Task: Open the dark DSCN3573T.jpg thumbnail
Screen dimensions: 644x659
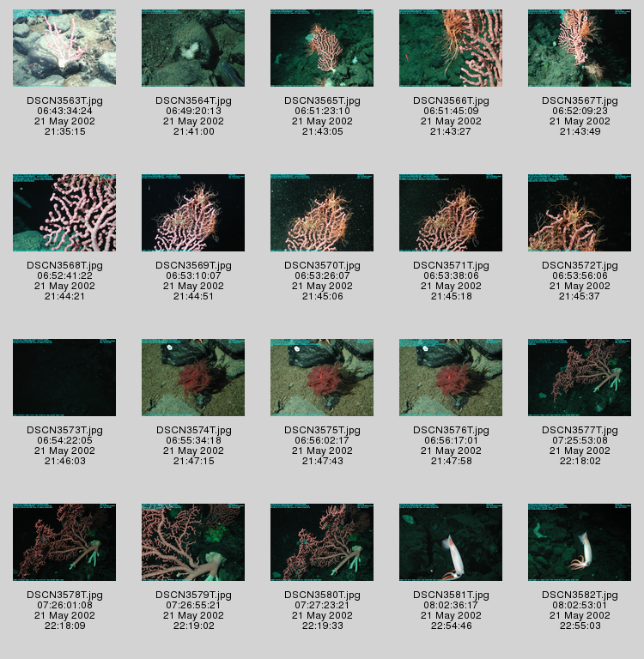Action: (x=64, y=378)
